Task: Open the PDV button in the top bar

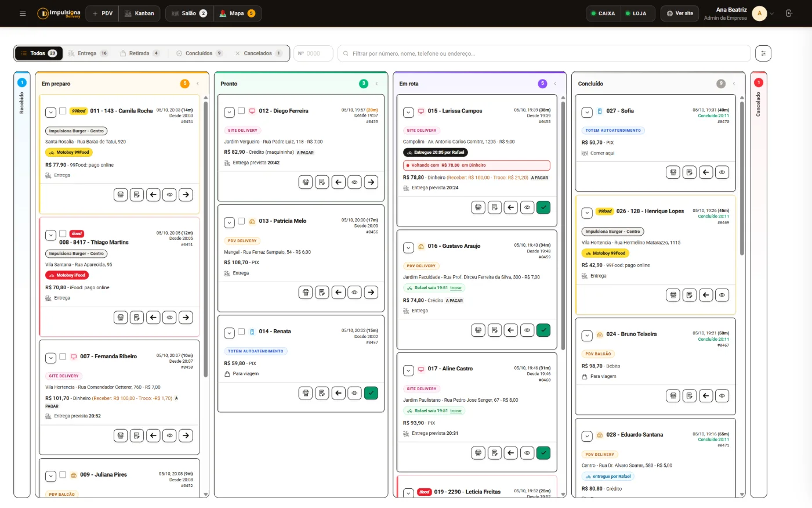Action: [x=103, y=13]
